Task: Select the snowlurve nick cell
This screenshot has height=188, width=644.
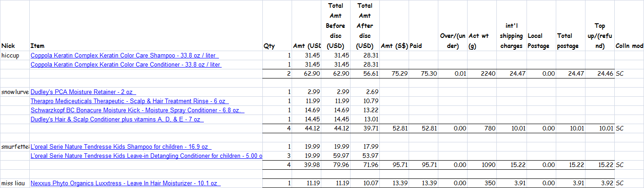Action: 15,92
